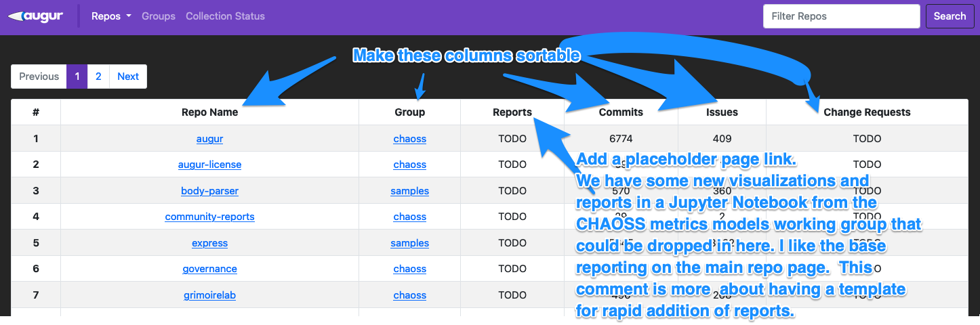The height and width of the screenshot is (325, 980).
Task: Click the Commits column header
Action: [x=621, y=112]
